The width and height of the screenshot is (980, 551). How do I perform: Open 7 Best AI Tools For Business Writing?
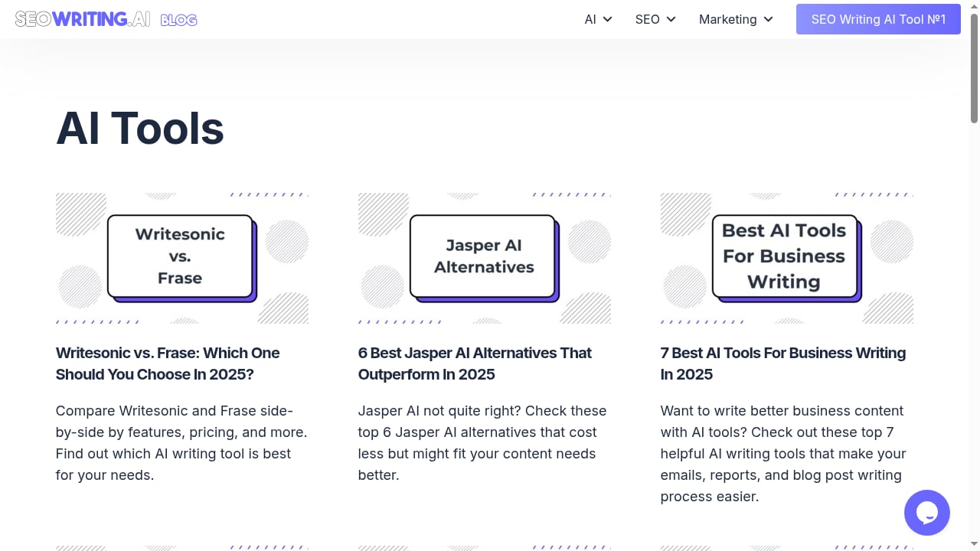click(783, 364)
